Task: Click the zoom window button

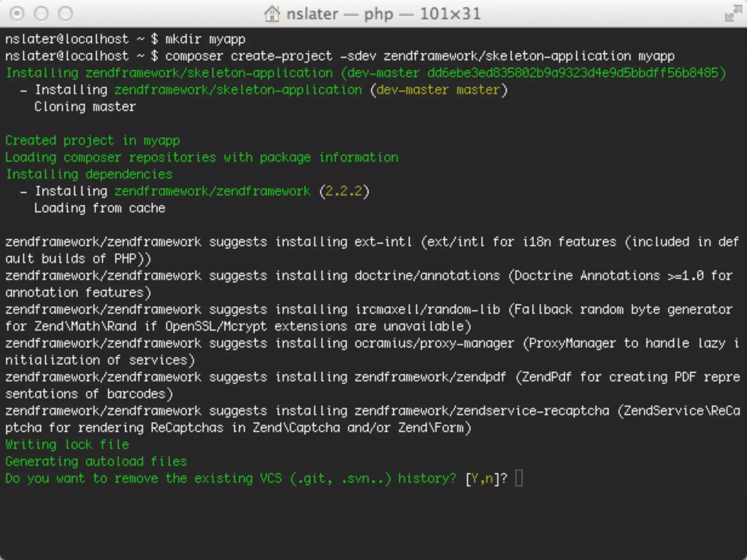Action: pos(66,14)
